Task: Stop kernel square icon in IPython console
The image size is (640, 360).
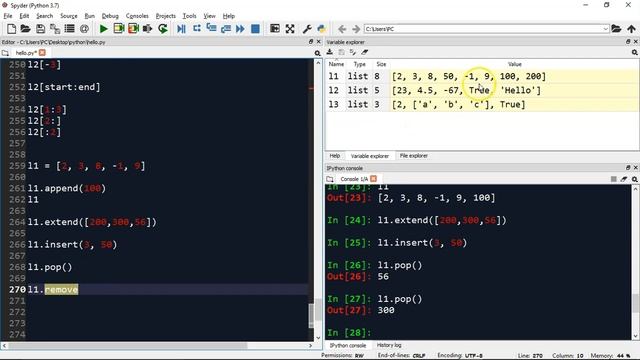Action: [613, 179]
